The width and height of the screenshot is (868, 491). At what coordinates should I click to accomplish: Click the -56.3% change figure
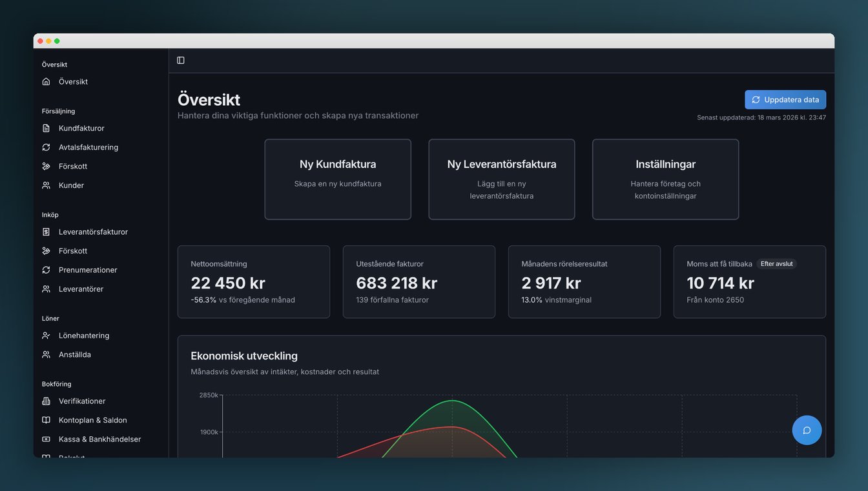[x=203, y=300]
